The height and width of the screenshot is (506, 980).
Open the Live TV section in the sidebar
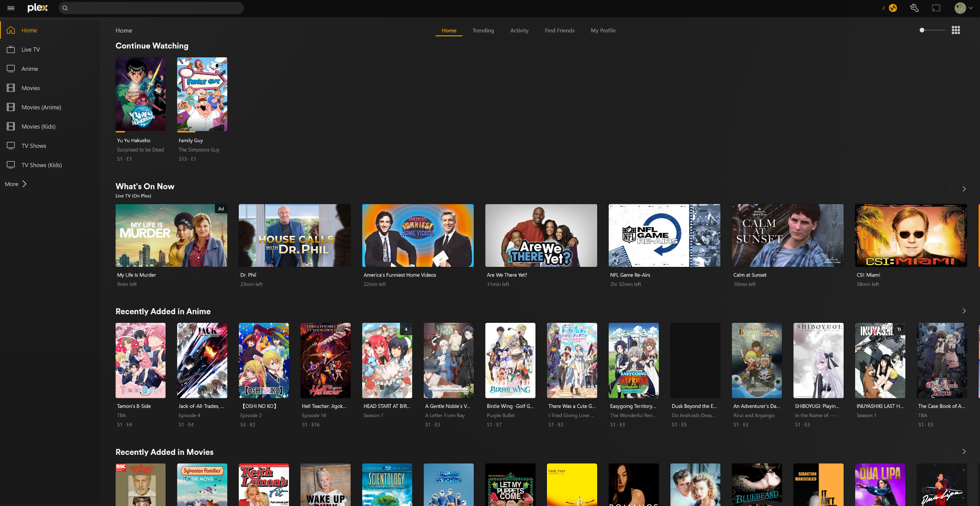click(x=30, y=49)
